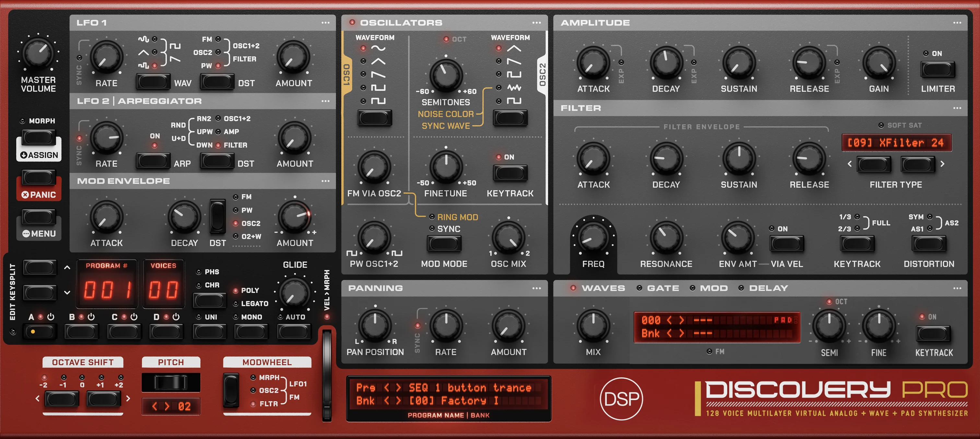Go to next program name arrow
980x439 pixels.
398,387
